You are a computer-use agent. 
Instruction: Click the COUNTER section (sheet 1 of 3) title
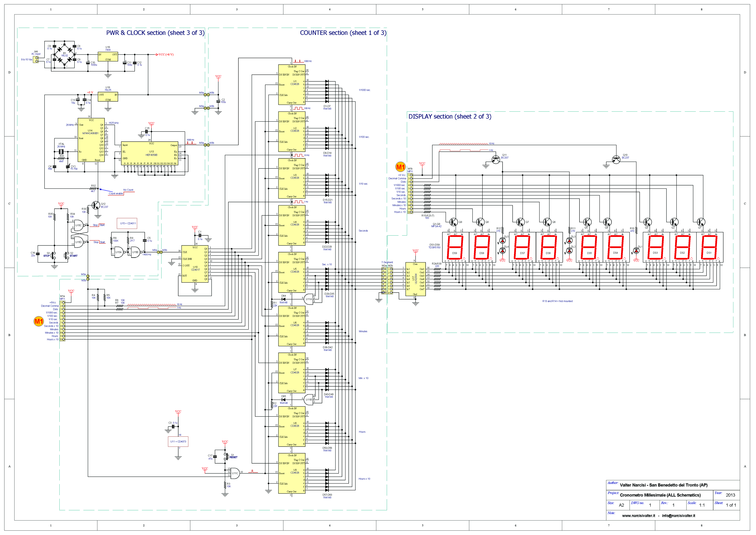pyautogui.click(x=343, y=33)
